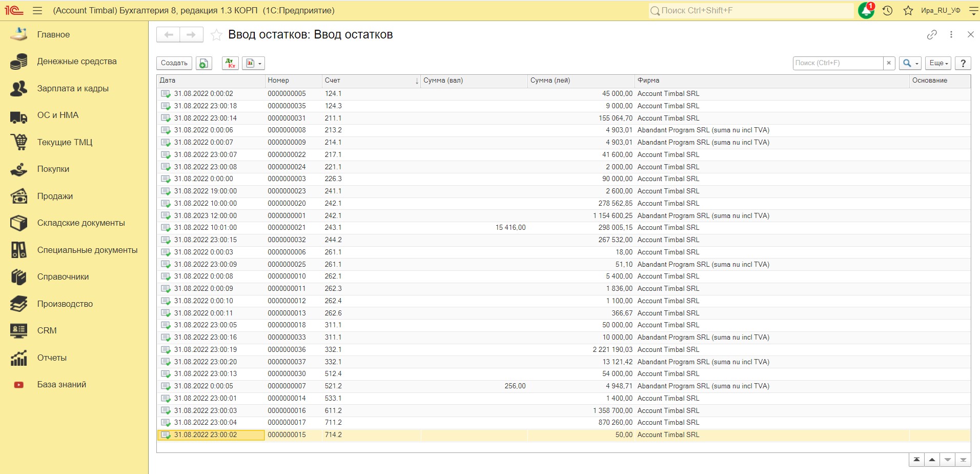The width and height of the screenshot is (980, 474).
Task: Sort by Дата column header
Action: coord(211,81)
